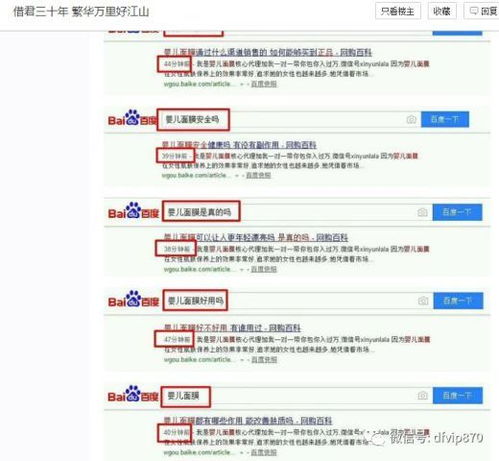Click 百度一下 button next to 婴儿面膜安全吗
Screen dimensions: 499x461
pyautogui.click(x=445, y=119)
